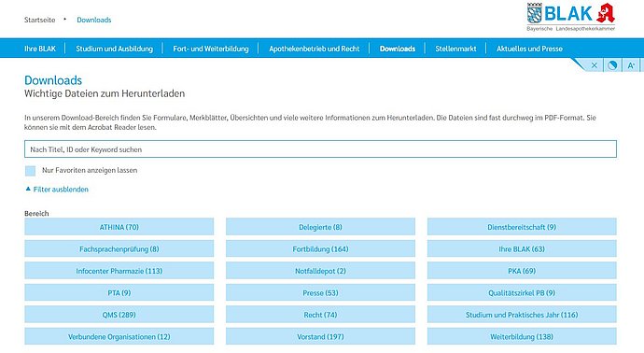This screenshot has width=644, height=353.
Task: Toggle high contrast mode icon
Action: (612, 65)
